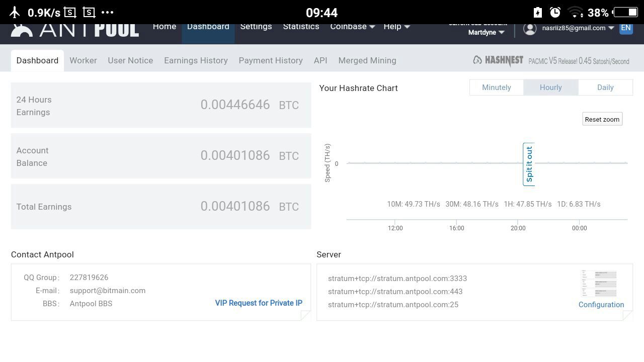Tap the battery charging status icon

(x=537, y=12)
